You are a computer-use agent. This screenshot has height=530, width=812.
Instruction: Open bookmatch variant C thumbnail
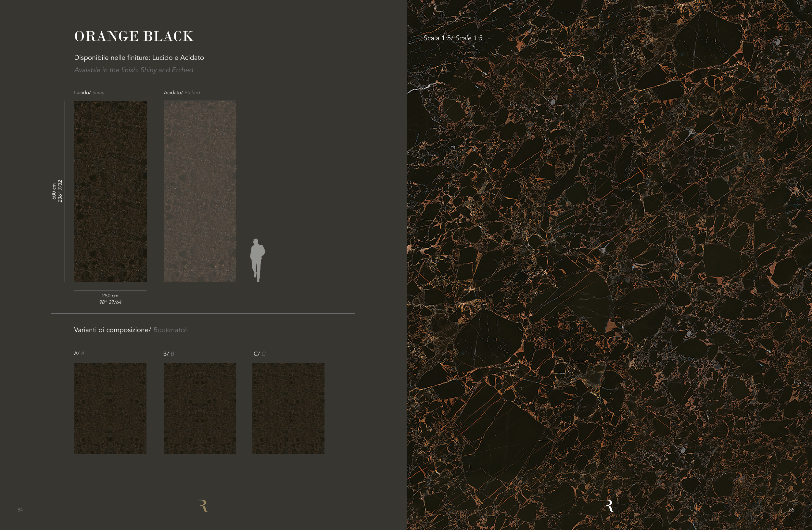tap(288, 408)
